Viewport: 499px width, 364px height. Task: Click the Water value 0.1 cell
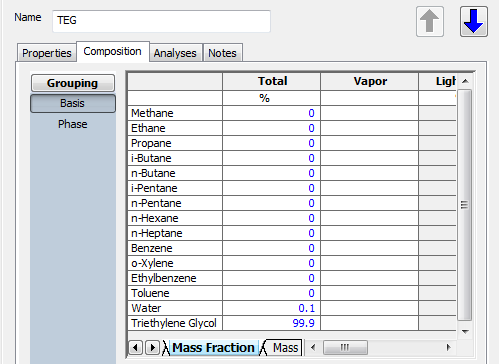(272, 308)
